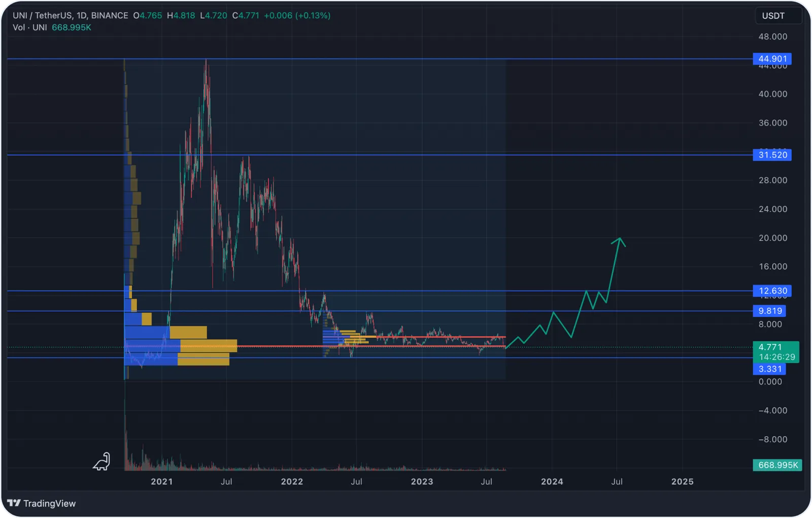This screenshot has height=518, width=812.
Task: Click the 9.819 price line label
Action: pyautogui.click(x=769, y=311)
